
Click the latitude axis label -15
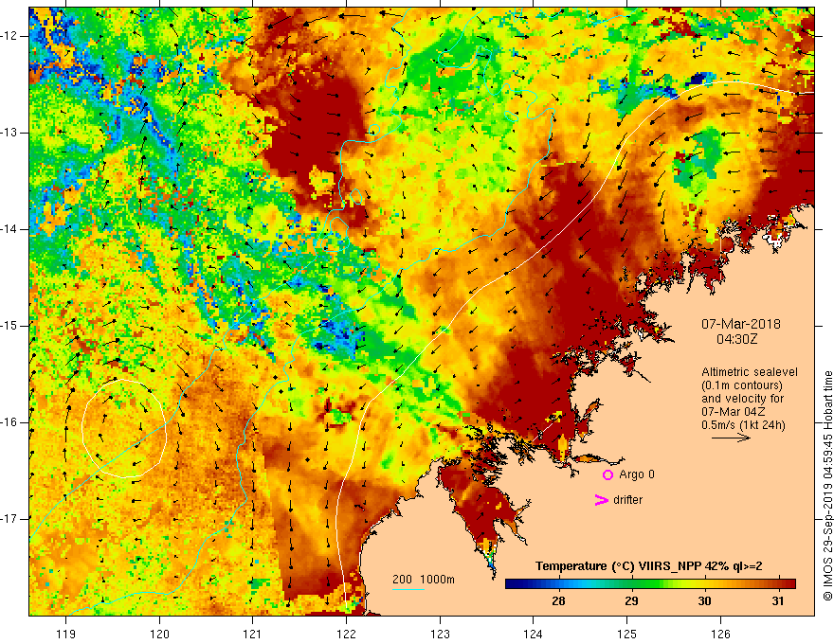(9, 326)
